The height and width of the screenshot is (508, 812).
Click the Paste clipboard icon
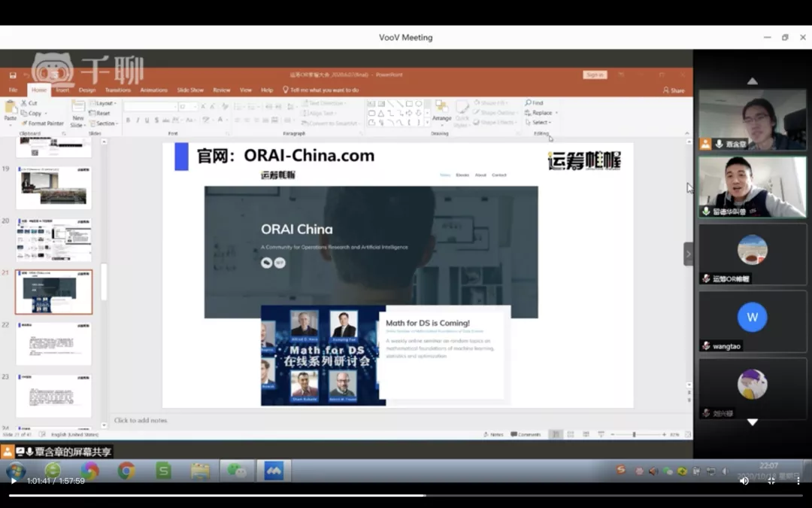(10, 108)
